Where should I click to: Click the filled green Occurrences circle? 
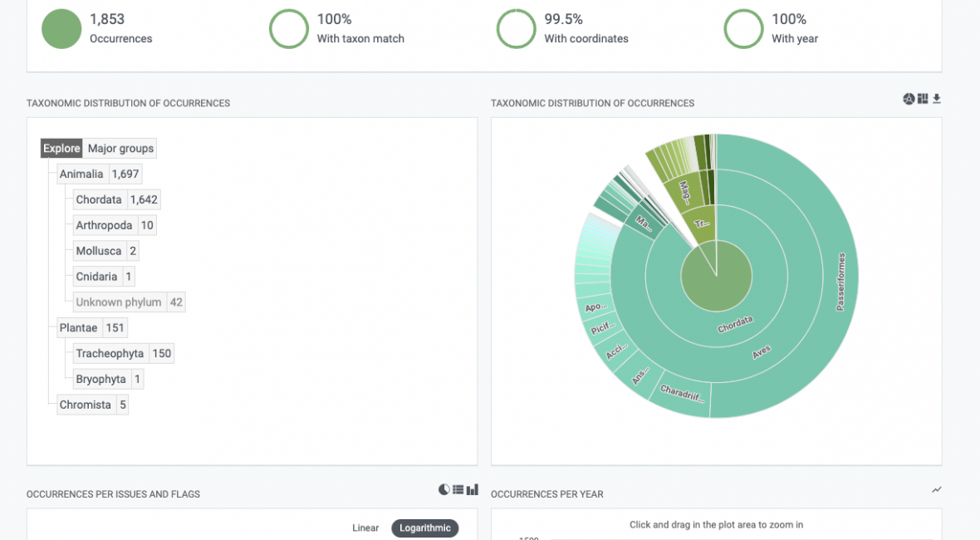[x=61, y=29]
